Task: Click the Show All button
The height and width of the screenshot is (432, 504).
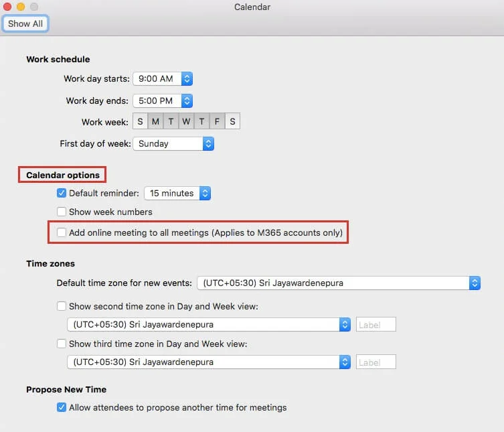Action: (x=25, y=23)
